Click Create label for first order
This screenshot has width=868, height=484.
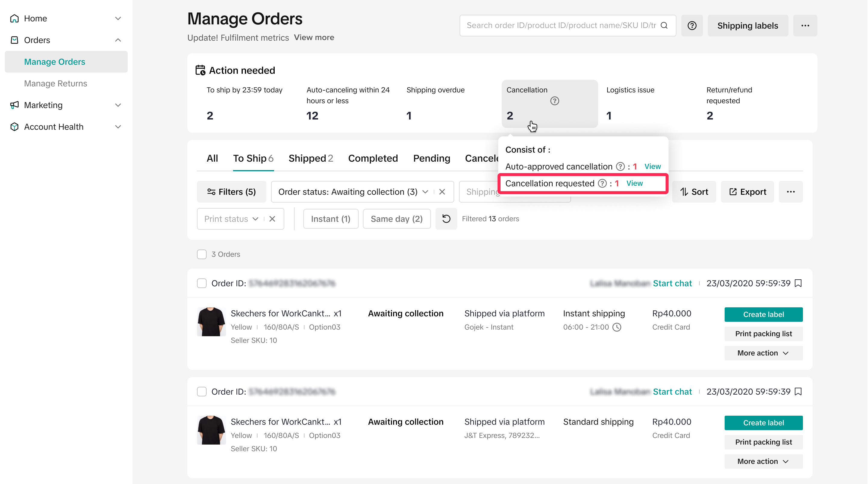(x=763, y=314)
